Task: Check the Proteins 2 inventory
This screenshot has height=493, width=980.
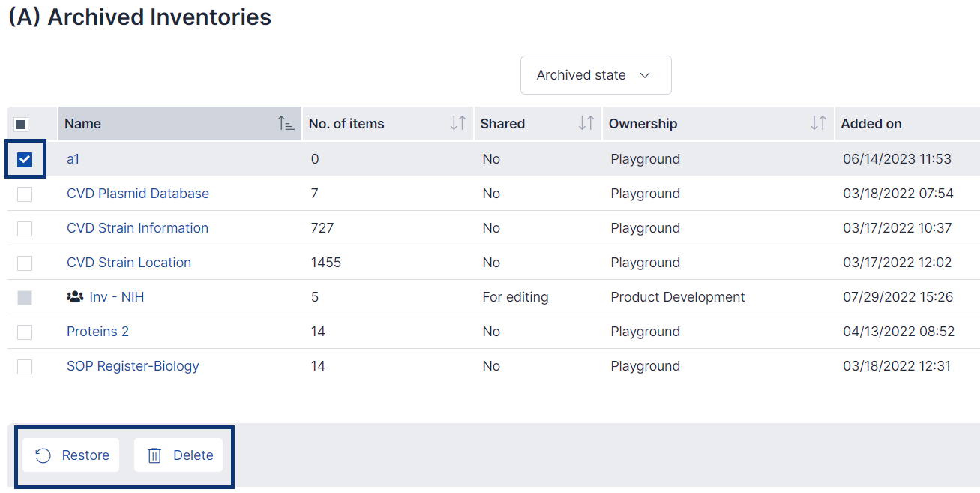Action: [25, 332]
